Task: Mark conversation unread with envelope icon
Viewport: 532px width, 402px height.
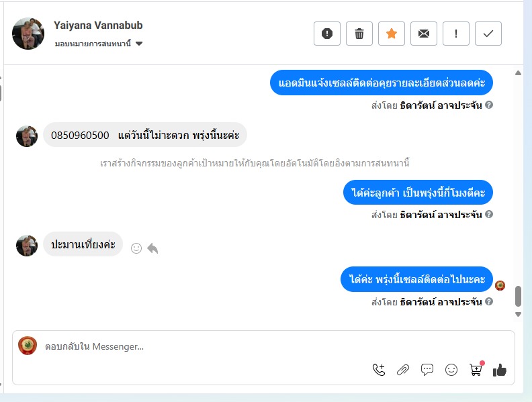Action: (423, 34)
